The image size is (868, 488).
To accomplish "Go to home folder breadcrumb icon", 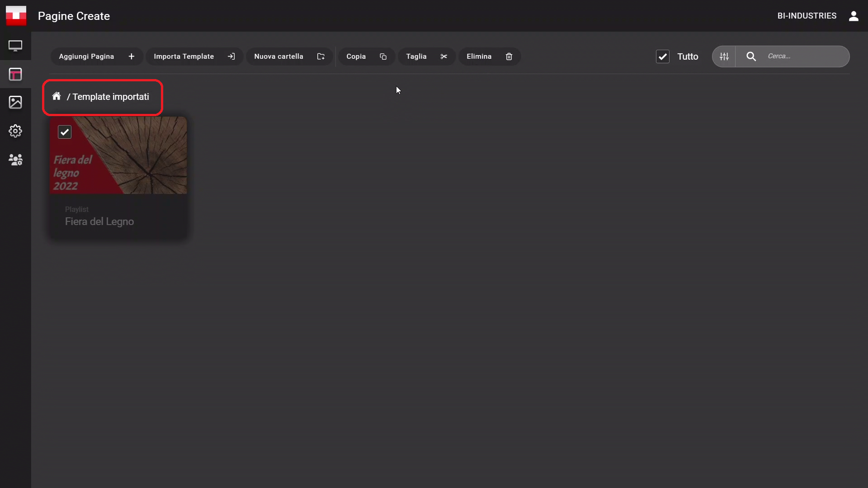I will click(57, 96).
